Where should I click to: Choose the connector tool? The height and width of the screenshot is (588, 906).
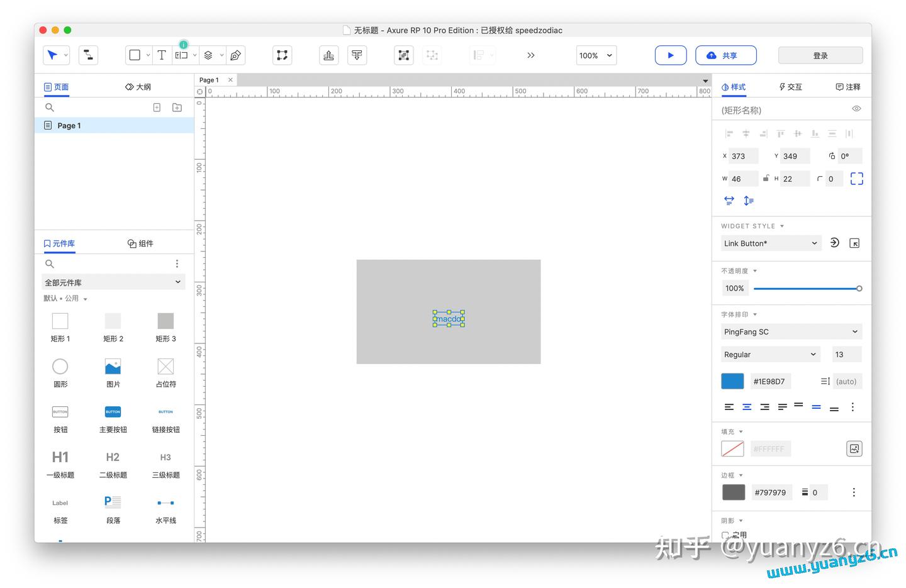88,55
